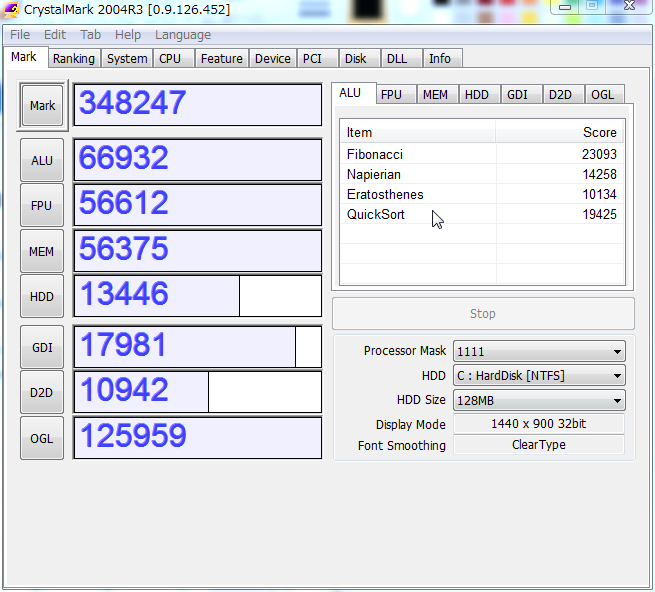Switch to the System tab
655x592 pixels.
tap(127, 58)
